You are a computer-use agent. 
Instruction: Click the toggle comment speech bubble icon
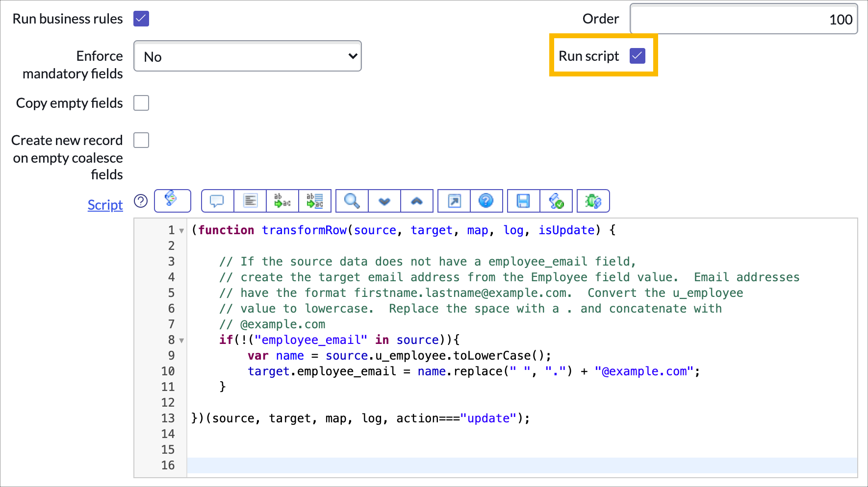(x=217, y=201)
